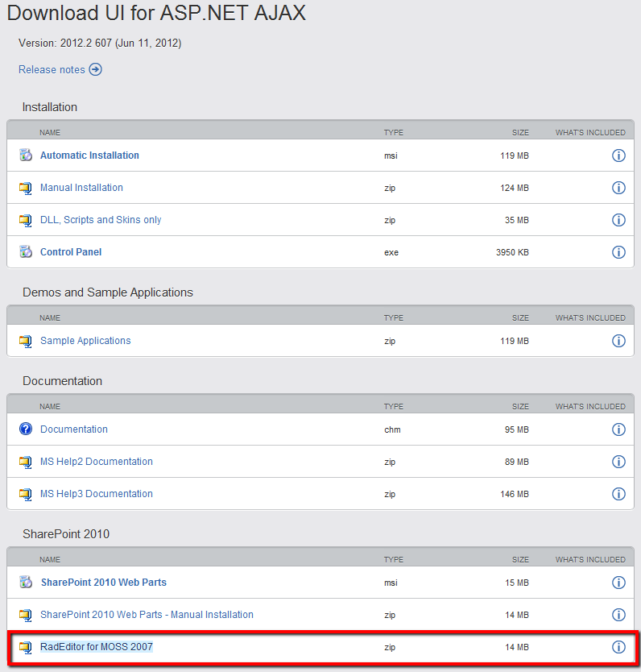Select SharePoint 2010 Web Parts - Manual Installation

pos(147,615)
